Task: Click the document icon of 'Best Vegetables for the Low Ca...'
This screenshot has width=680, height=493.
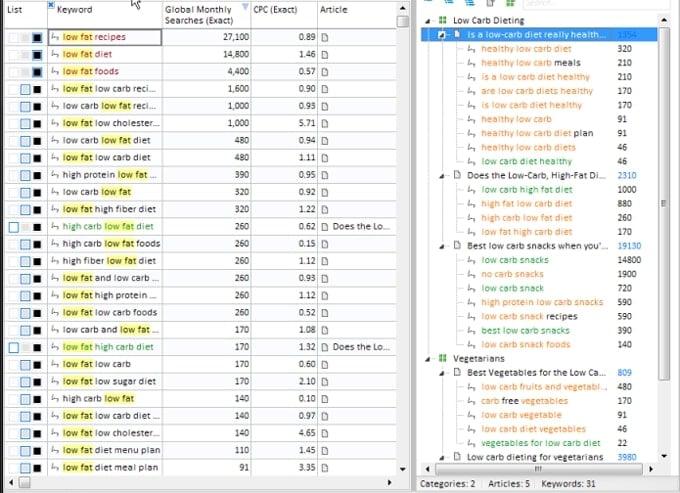Action: 457,372
